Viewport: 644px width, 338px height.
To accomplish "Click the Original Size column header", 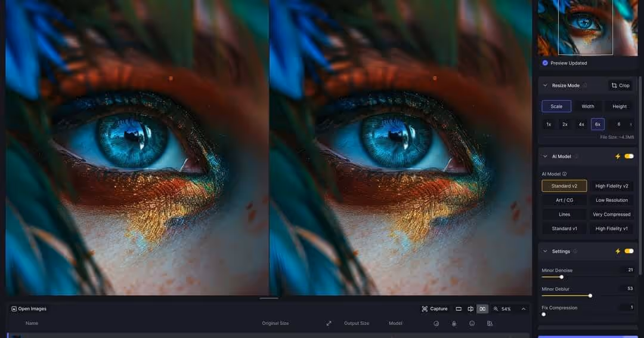I will pos(275,323).
